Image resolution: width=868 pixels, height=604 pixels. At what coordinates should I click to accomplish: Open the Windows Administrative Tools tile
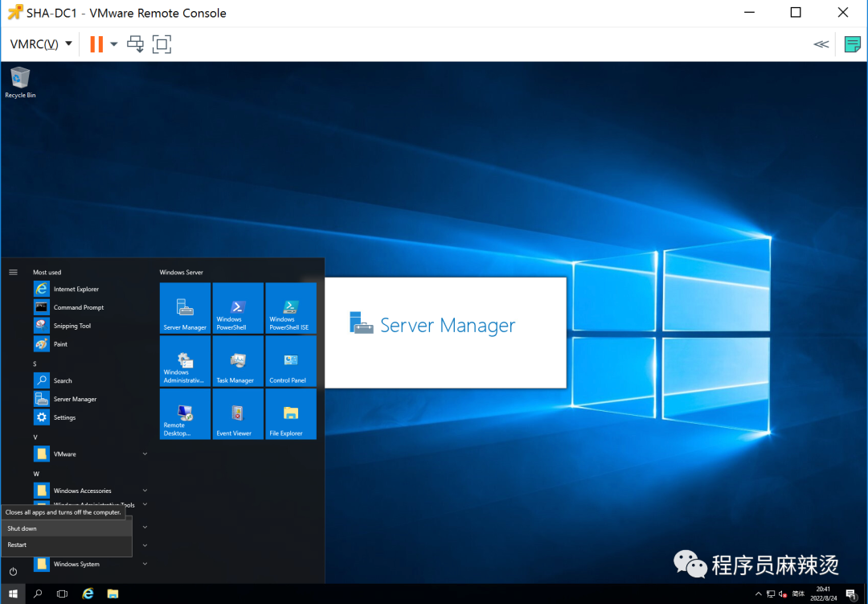point(185,361)
